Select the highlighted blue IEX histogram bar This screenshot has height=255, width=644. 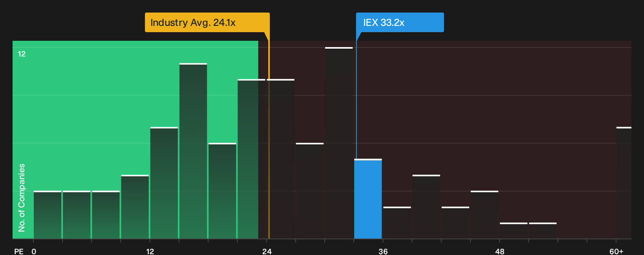point(368,199)
